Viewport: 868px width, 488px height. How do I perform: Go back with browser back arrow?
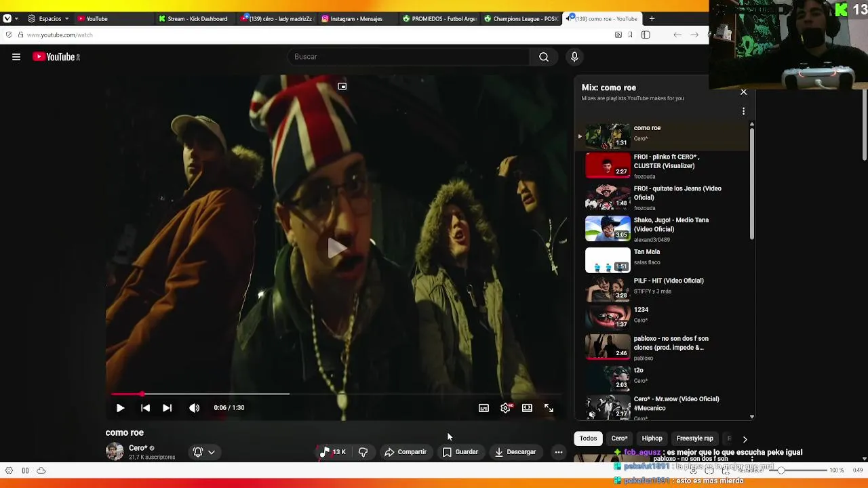tap(677, 35)
